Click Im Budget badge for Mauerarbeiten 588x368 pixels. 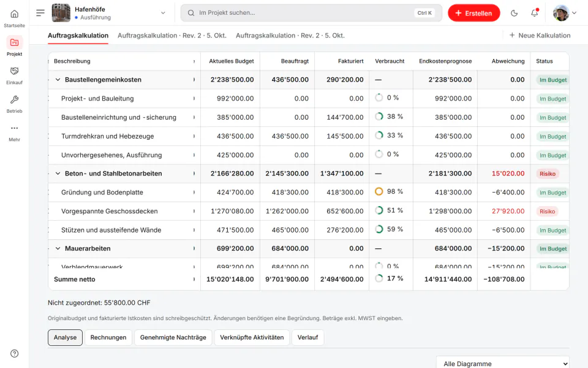(x=552, y=248)
